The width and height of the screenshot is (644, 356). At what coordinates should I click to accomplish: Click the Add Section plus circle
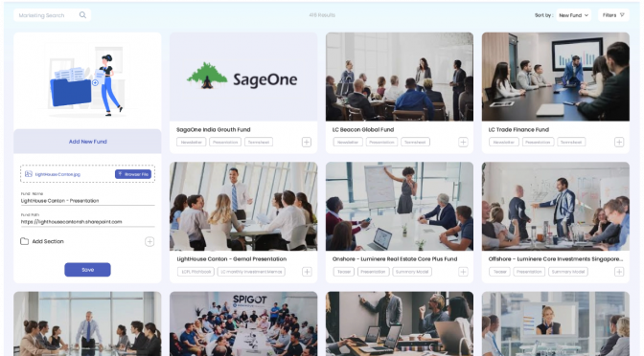coord(149,241)
